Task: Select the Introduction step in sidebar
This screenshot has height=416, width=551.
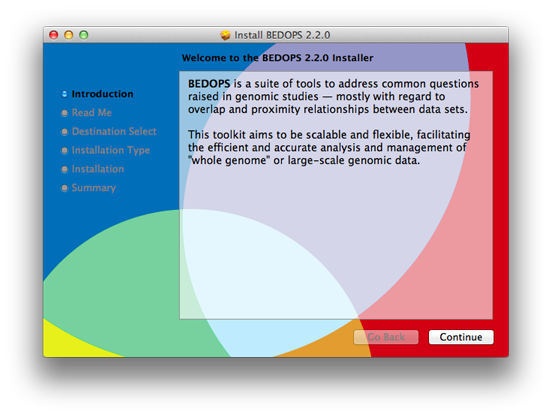Action: click(102, 94)
